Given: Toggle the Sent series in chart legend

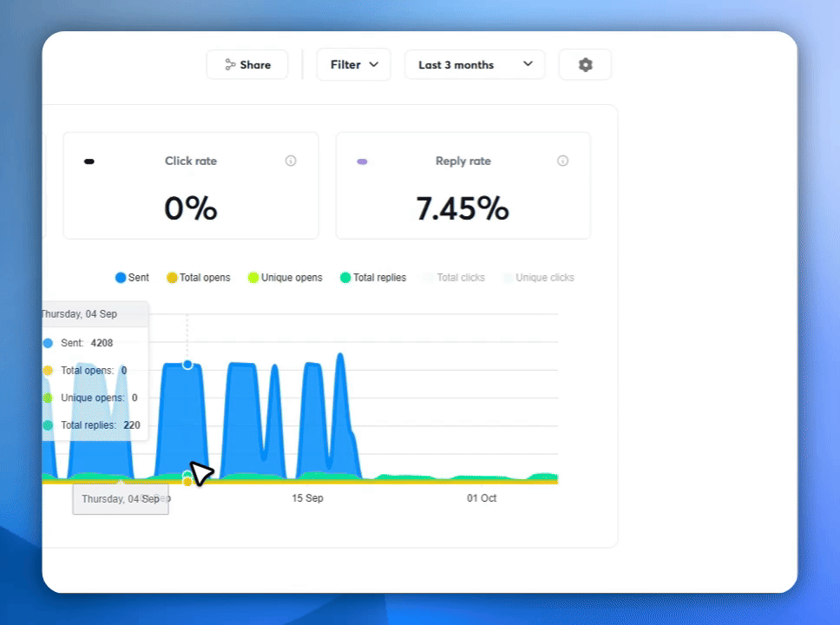Looking at the screenshot, I should (x=132, y=278).
